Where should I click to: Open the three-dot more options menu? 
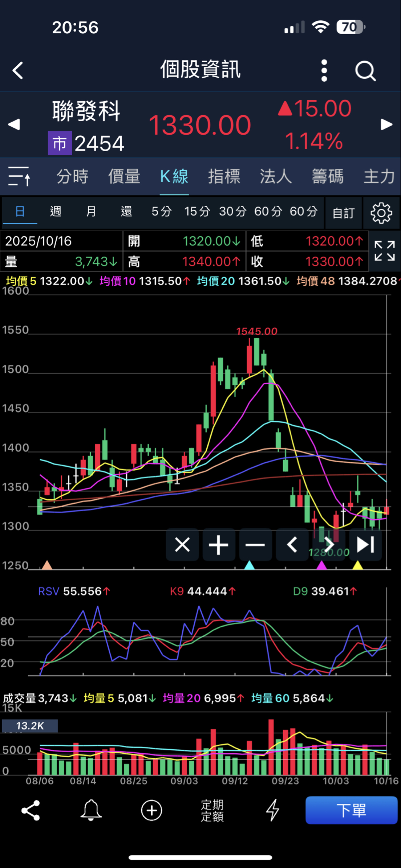(x=324, y=70)
